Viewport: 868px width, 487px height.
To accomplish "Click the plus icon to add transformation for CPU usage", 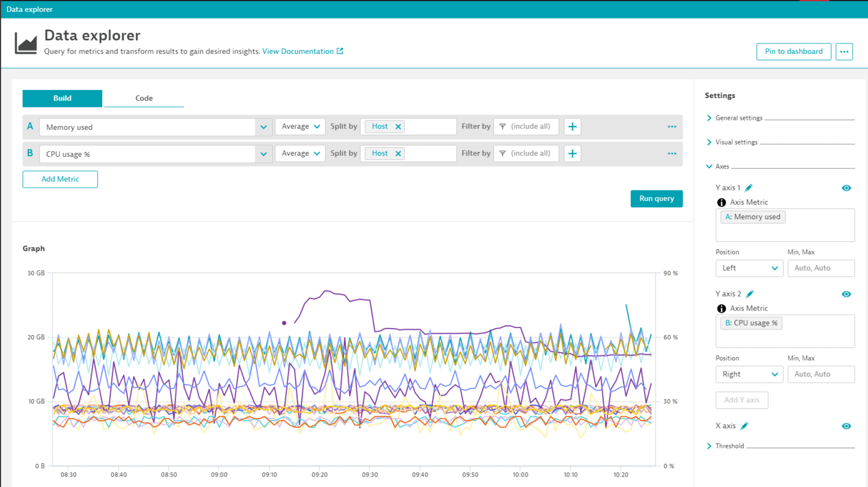I will click(x=572, y=153).
